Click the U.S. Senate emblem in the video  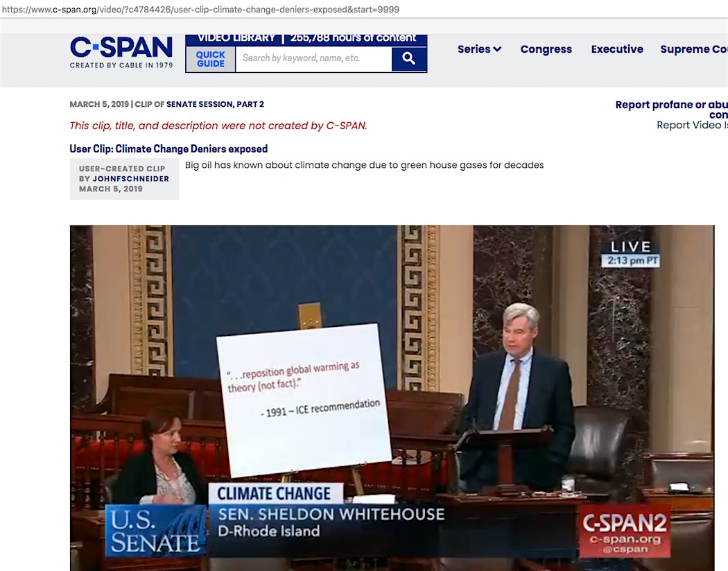pyautogui.click(x=155, y=531)
